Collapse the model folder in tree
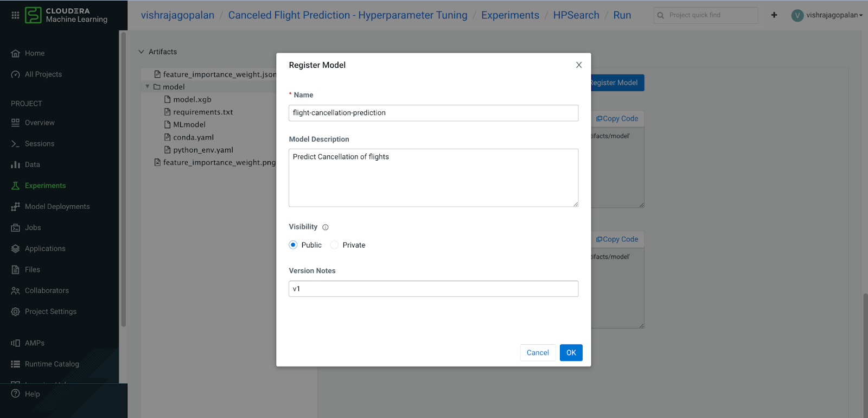Screen dimensions: 868x418 (x=147, y=87)
